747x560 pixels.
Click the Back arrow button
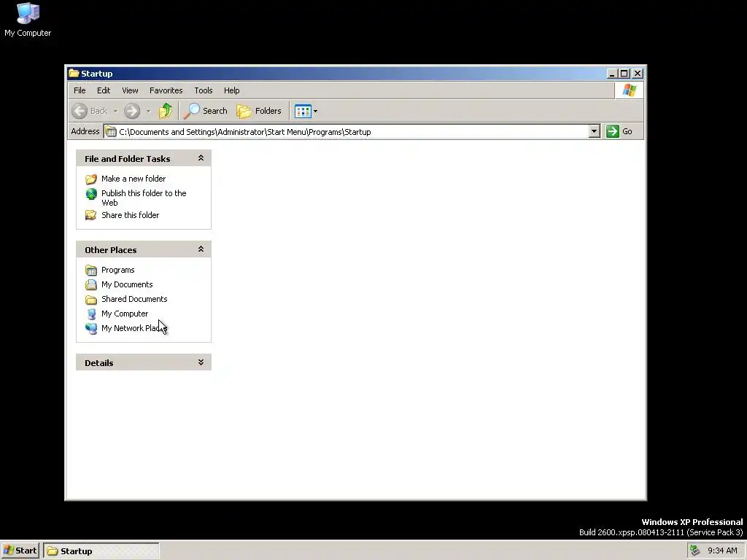80,111
